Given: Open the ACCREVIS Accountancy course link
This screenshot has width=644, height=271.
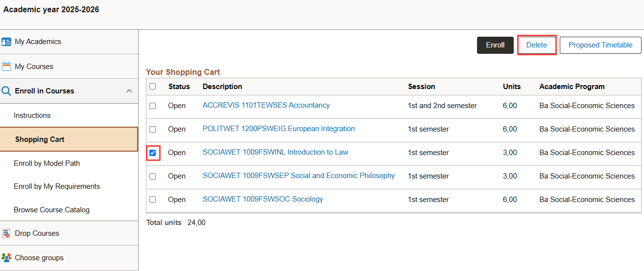Looking at the screenshot, I should click(x=266, y=105).
